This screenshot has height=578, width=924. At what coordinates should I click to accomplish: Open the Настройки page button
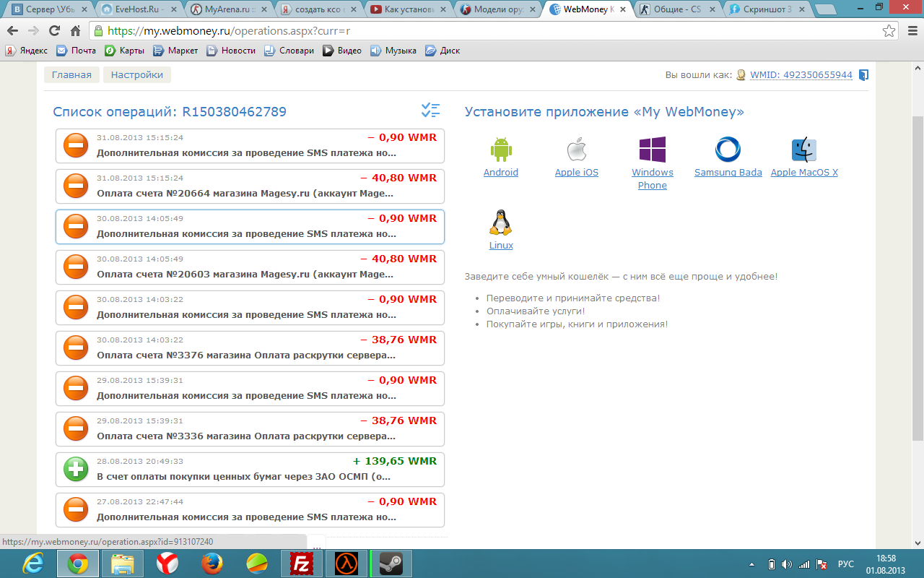(x=137, y=75)
